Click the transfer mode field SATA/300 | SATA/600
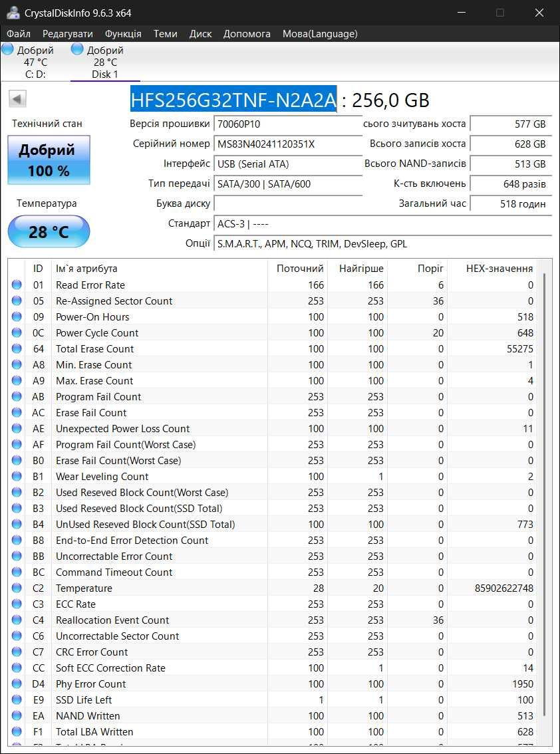 pyautogui.click(x=288, y=184)
